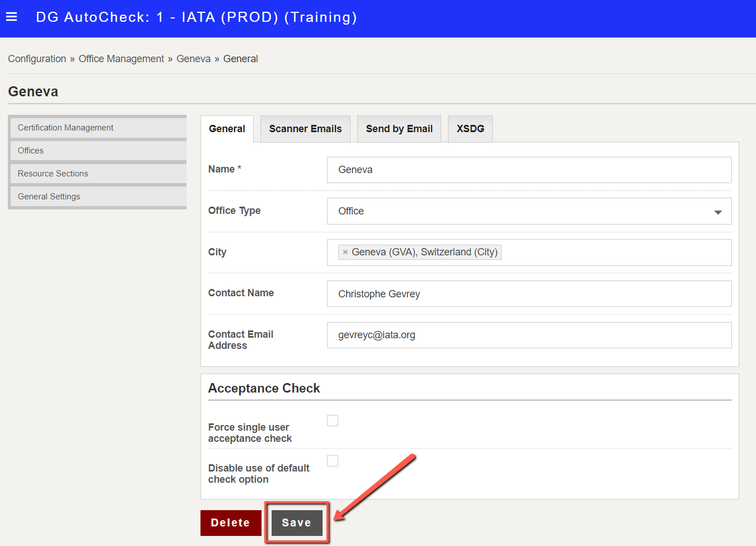
Task: Click the Name field label
Action: pos(225,169)
